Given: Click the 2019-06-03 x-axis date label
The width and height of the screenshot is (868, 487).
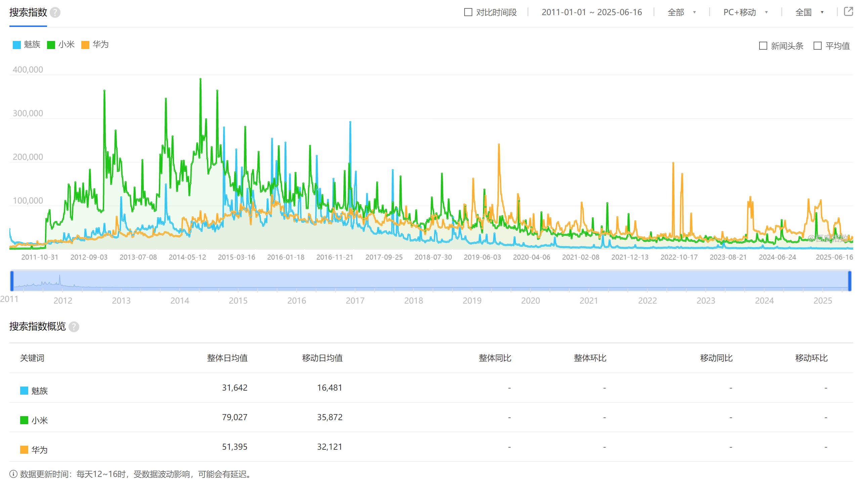Looking at the screenshot, I should pos(482,257).
